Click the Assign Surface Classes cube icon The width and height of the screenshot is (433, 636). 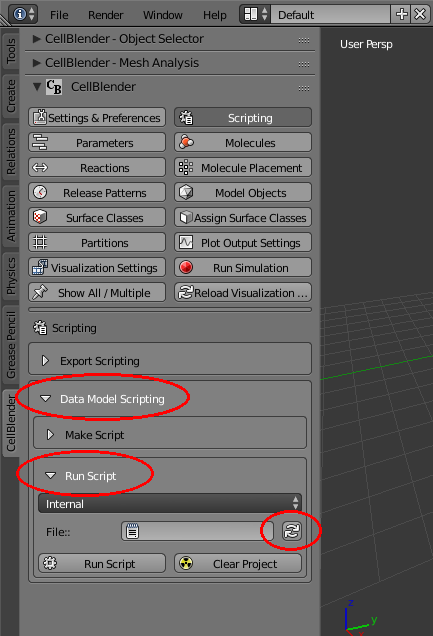(x=186, y=217)
